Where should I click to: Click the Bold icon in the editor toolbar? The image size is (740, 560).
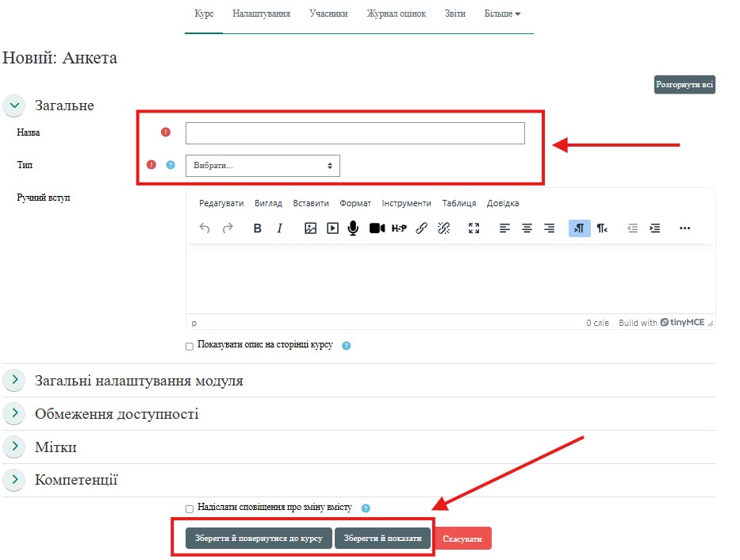[x=257, y=228]
